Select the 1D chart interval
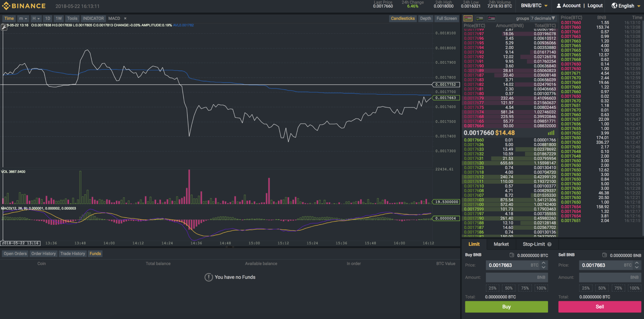Screen dimensions: 644x319 point(48,18)
